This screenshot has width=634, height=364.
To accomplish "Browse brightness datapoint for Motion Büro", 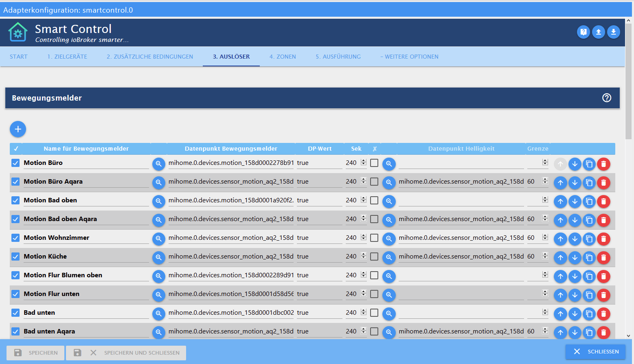I will (389, 164).
